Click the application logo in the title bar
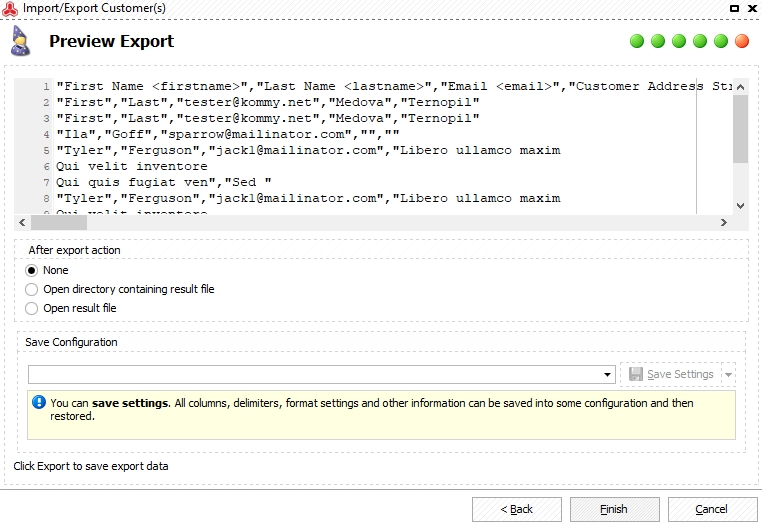The width and height of the screenshot is (762, 529). coord(10,8)
